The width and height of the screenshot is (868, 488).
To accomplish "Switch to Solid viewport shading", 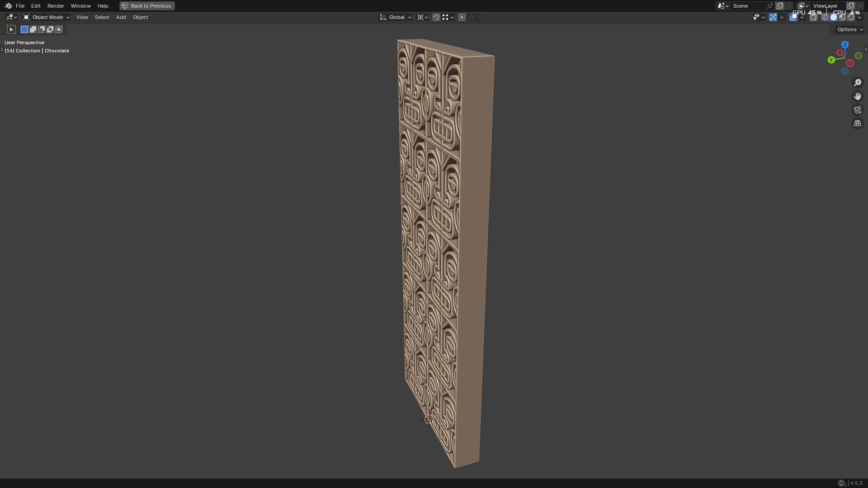I will tap(834, 17).
